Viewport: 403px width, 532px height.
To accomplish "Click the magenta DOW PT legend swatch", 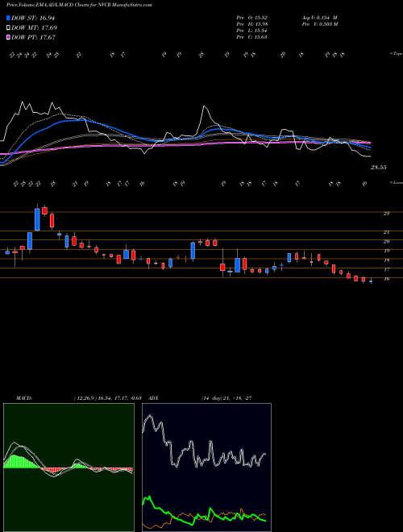I will pyautogui.click(x=8, y=37).
